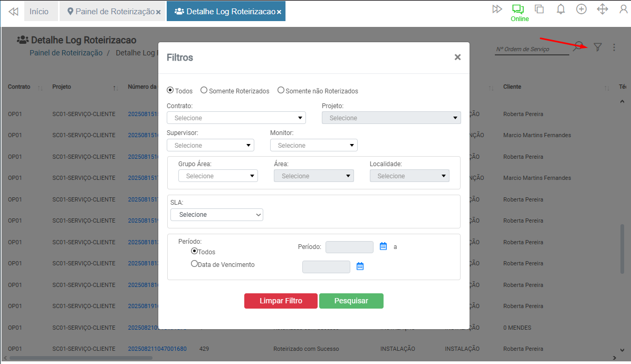Click the Nº Ordem de Serviço field
This screenshot has height=364, width=631.
tap(532, 49)
